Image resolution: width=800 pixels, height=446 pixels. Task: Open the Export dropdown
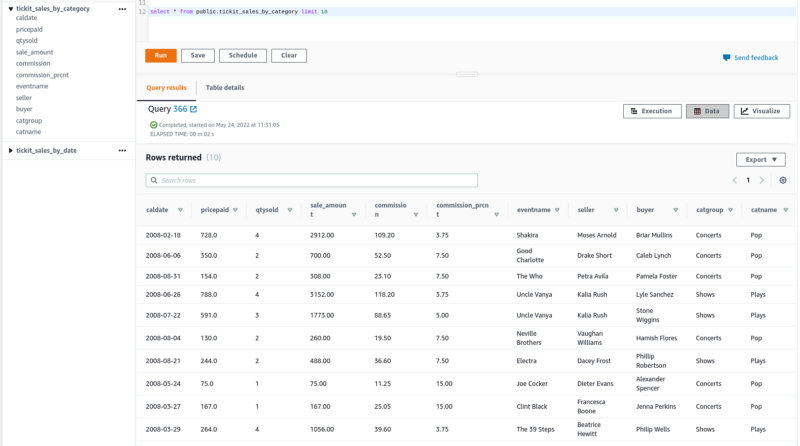pyautogui.click(x=761, y=160)
